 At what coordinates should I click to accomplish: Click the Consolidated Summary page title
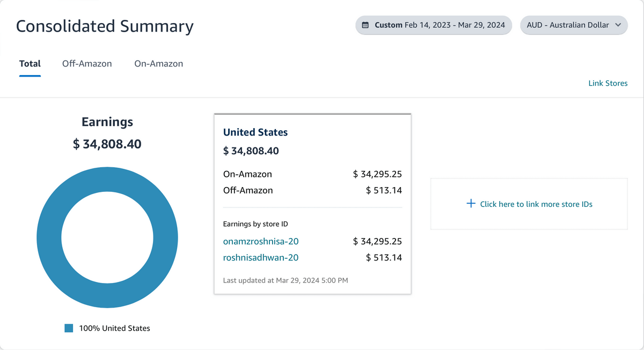[105, 26]
